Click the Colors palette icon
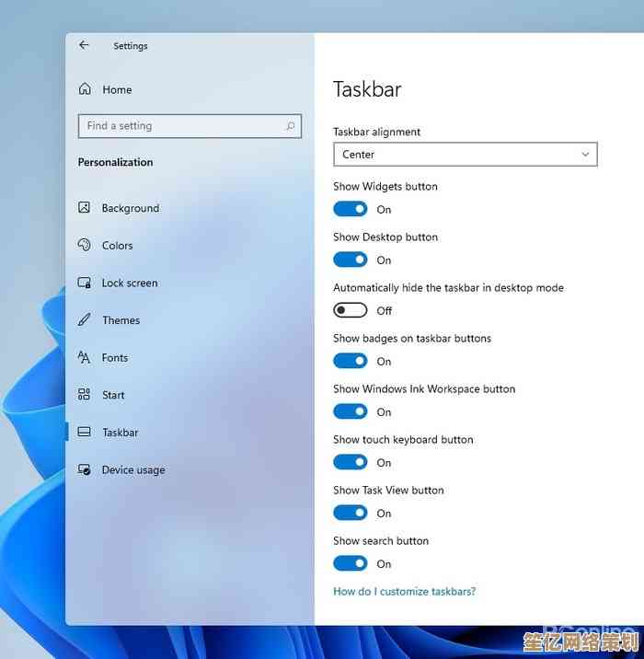This screenshot has width=644, height=659. point(84,245)
